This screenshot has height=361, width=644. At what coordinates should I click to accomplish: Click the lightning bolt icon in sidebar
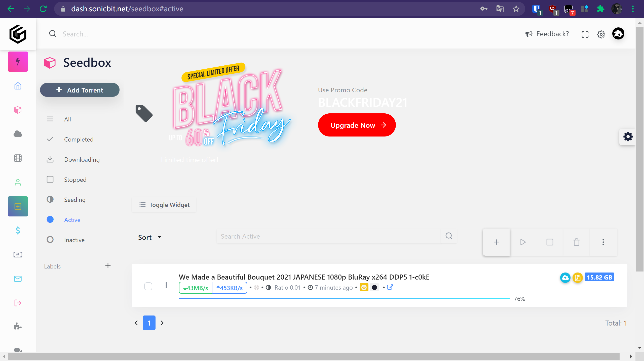click(x=18, y=61)
